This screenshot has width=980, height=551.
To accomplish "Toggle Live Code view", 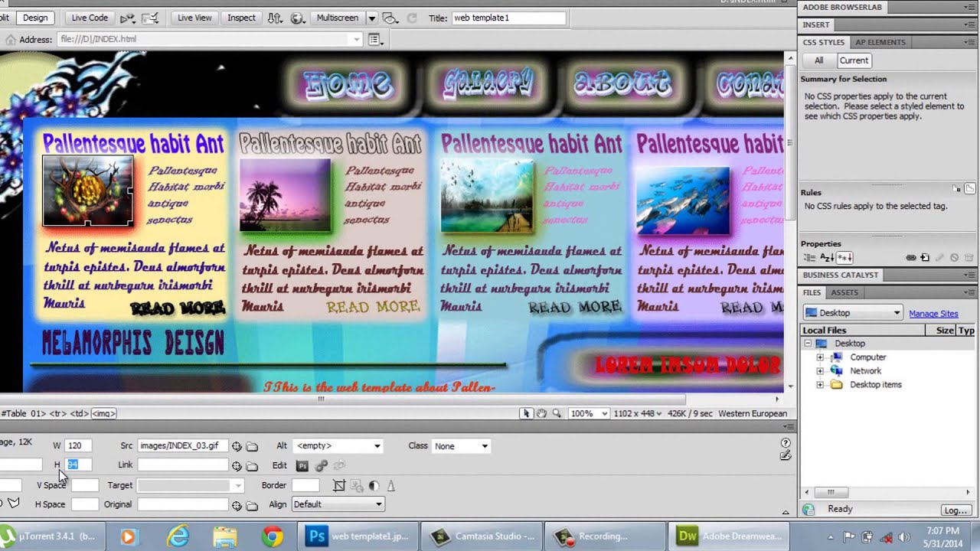I will pos(90,18).
